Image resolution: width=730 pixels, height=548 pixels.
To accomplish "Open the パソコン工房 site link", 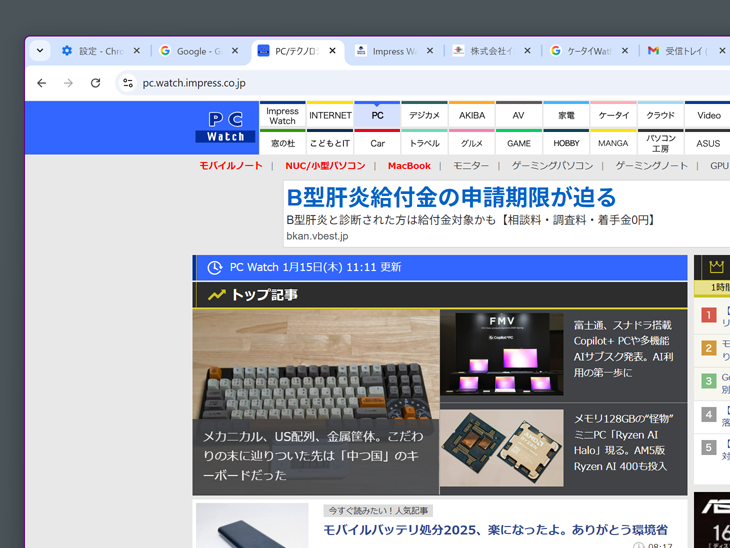I will click(661, 142).
